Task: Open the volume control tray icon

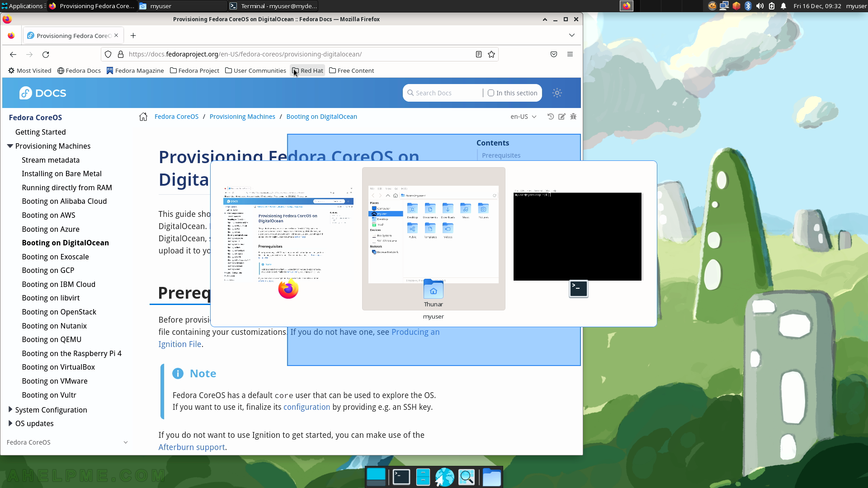Action: click(x=760, y=6)
